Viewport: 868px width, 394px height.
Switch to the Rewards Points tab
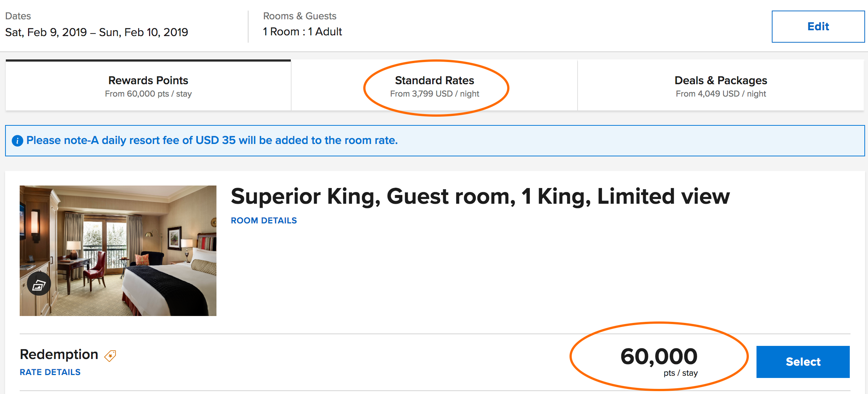(148, 86)
